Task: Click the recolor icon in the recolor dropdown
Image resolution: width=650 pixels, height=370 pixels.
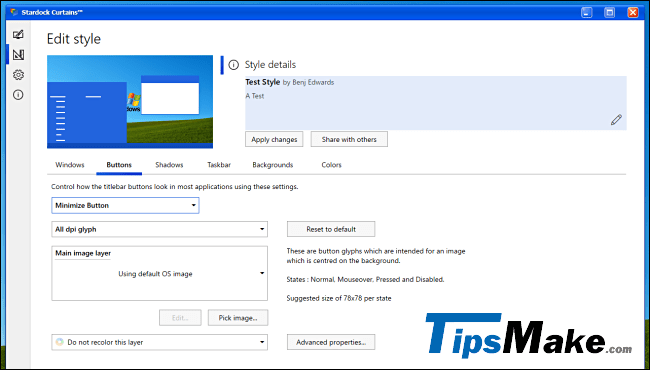Action: click(60, 342)
